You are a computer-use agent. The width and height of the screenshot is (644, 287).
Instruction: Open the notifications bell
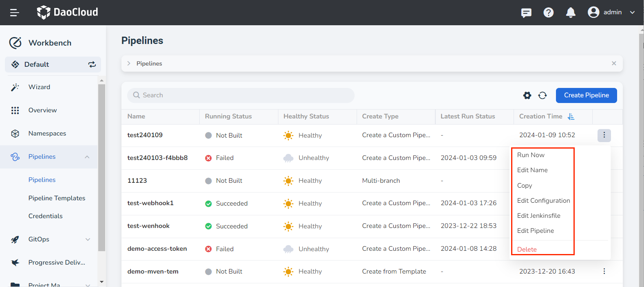[571, 13]
